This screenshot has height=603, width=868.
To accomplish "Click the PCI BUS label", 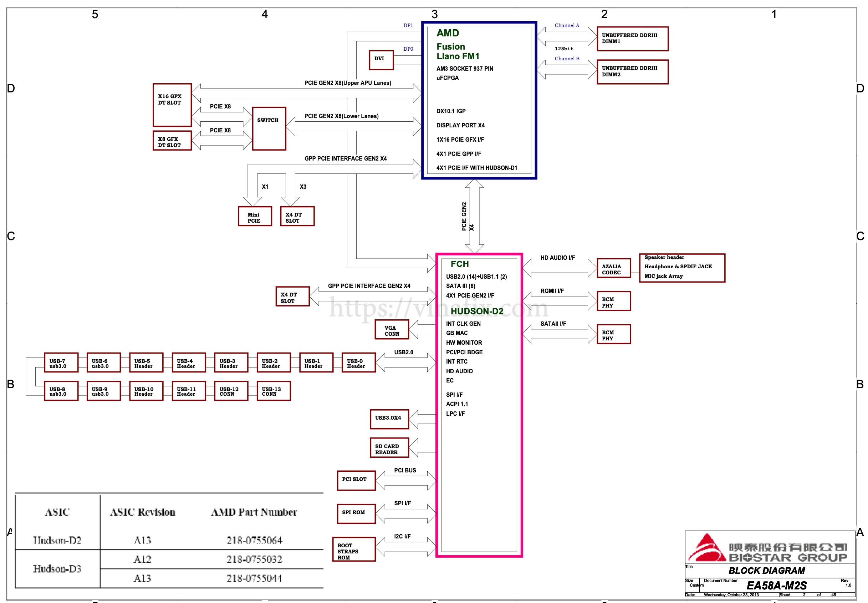I will click(405, 470).
